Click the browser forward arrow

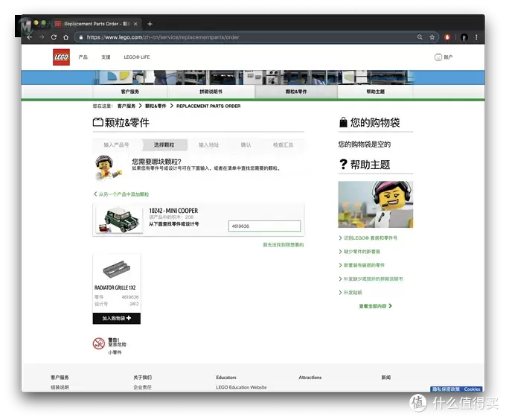click(x=42, y=37)
